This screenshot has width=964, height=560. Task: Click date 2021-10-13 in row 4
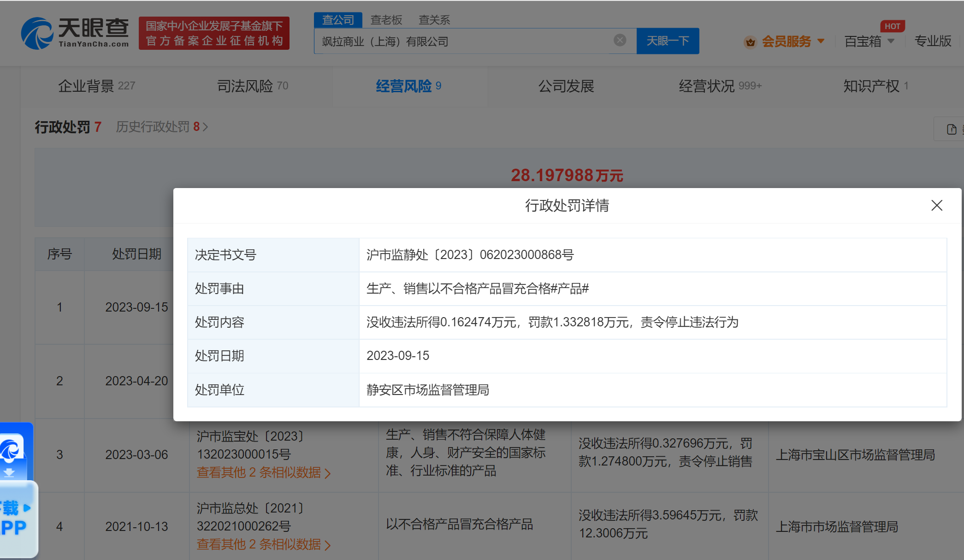[136, 527]
